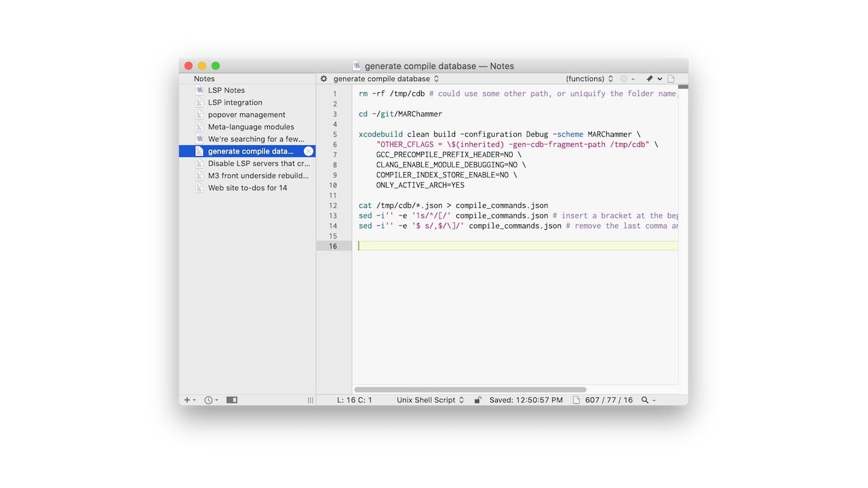Toggle the document lock icon
The width and height of the screenshot is (868, 488).
[477, 400]
